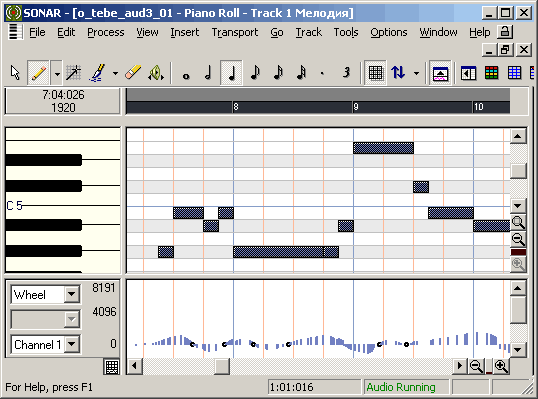Click measure 9 in the time ruler
The width and height of the screenshot is (538, 399).
tap(356, 107)
